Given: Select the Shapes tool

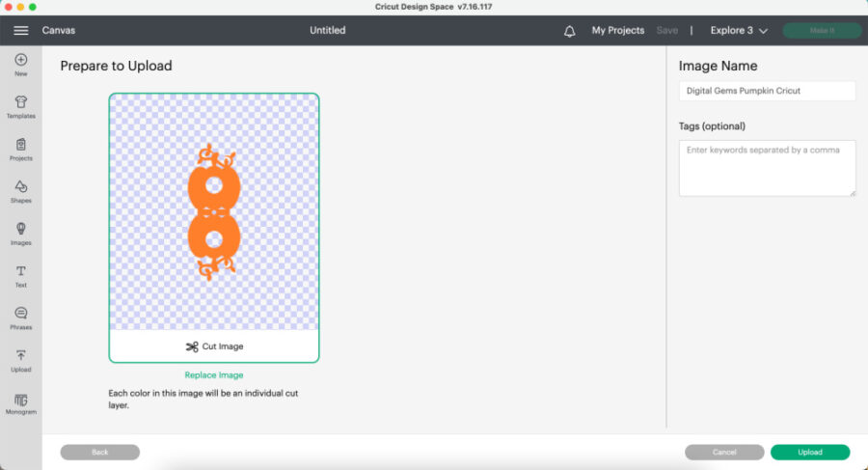Looking at the screenshot, I should click(x=21, y=191).
